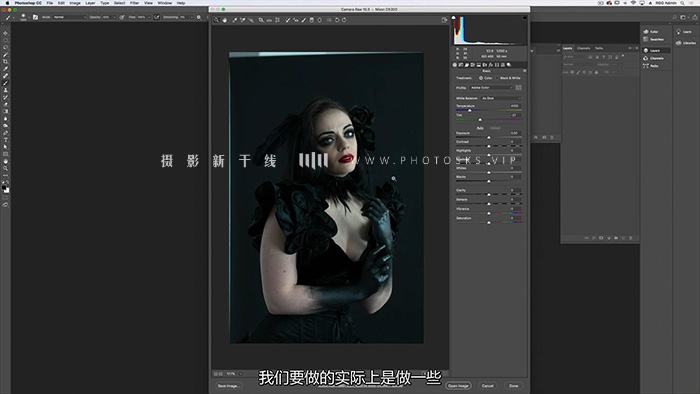Choose the Color treatment radio button
This screenshot has height=394, width=700.
(x=481, y=78)
